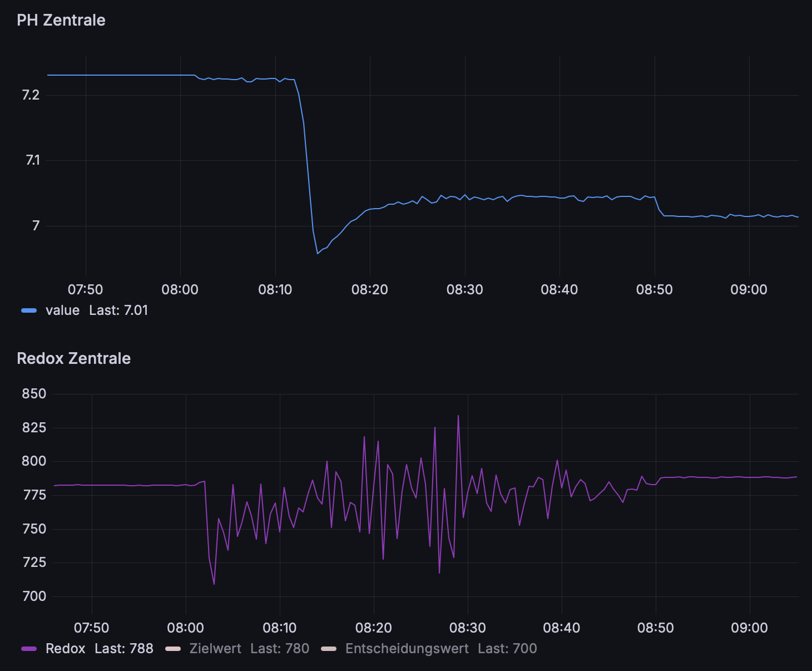This screenshot has height=671, width=812.
Task: Click the 750 y-axis label in Redox chart
Action: [34, 529]
